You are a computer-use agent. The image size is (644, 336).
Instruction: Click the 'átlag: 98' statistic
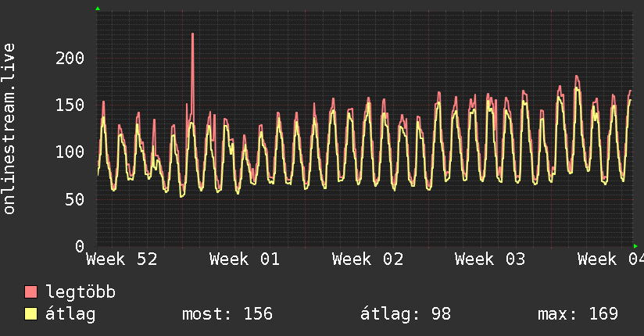(x=405, y=314)
